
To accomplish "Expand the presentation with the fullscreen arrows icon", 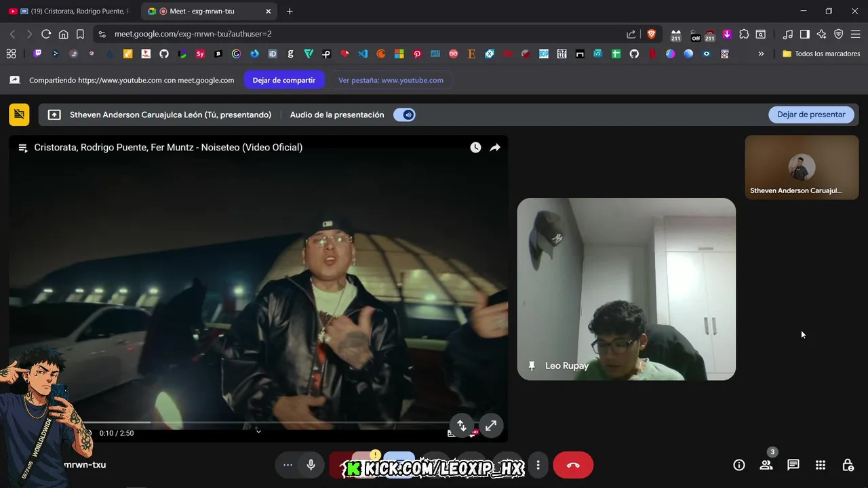I will click(x=491, y=426).
